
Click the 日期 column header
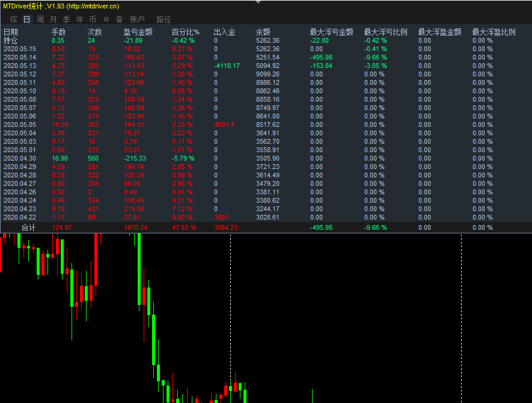click(x=10, y=32)
